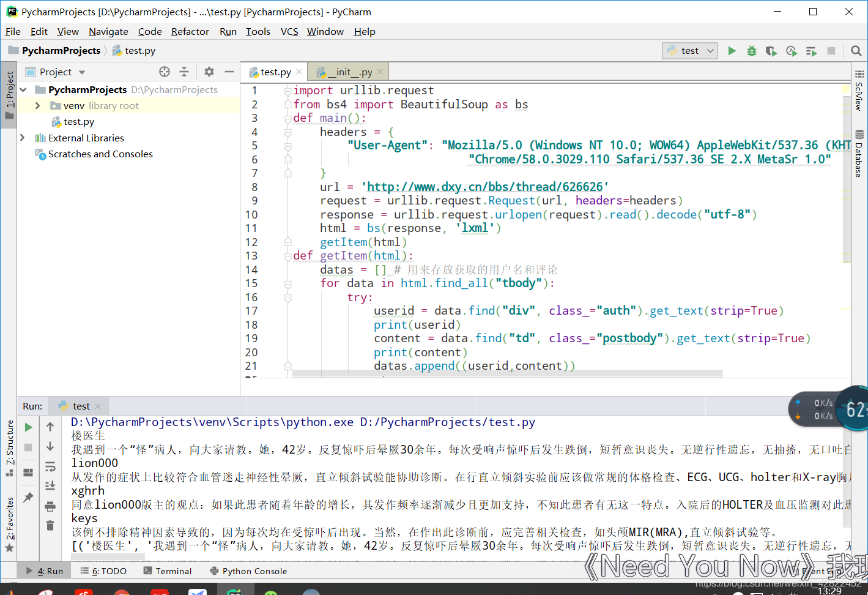Open the VCS menu
The width and height of the screenshot is (868, 595).
pos(289,31)
